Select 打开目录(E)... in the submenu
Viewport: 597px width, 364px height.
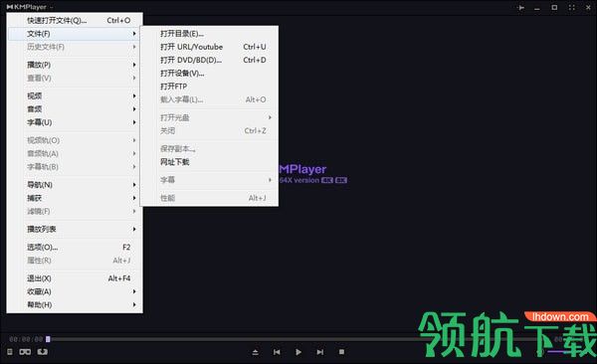(209, 34)
